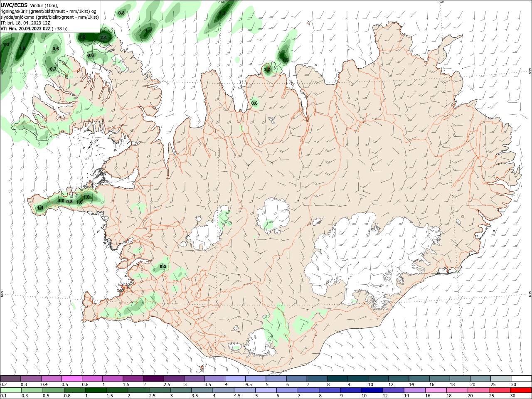
Task: Click the bright red swatch ending the rain legend
Action: [521, 390]
